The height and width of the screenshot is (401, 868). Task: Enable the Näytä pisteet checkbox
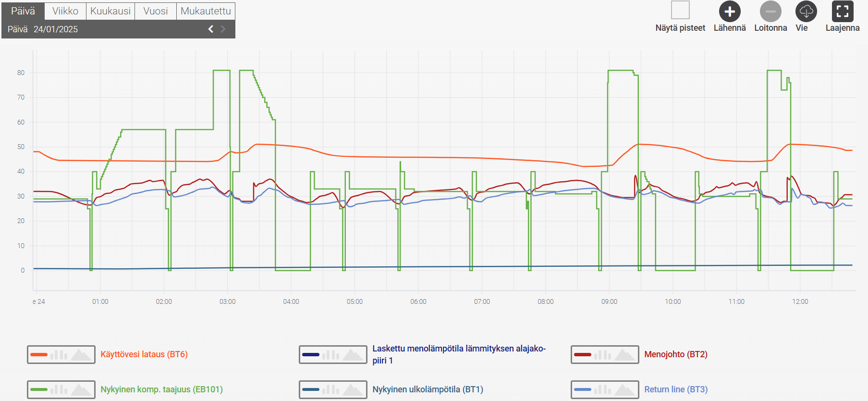click(x=680, y=10)
